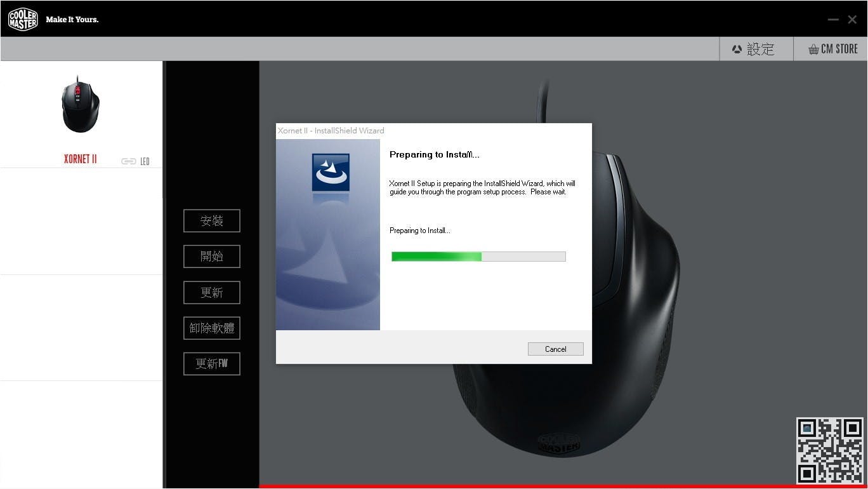
Task: Click the CM STORE cart icon
Action: pos(813,48)
